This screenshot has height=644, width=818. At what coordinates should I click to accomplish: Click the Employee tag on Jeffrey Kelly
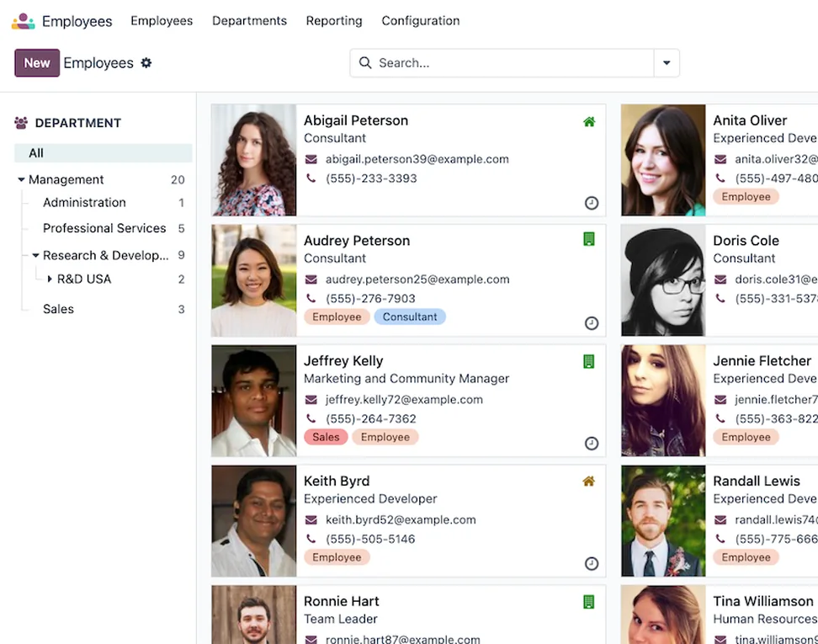pyautogui.click(x=385, y=438)
